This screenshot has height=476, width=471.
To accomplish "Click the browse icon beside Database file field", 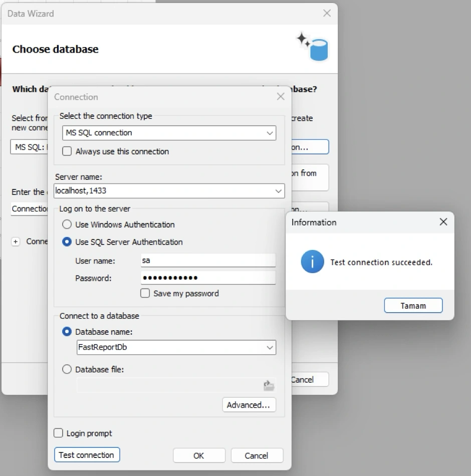I will click(269, 385).
